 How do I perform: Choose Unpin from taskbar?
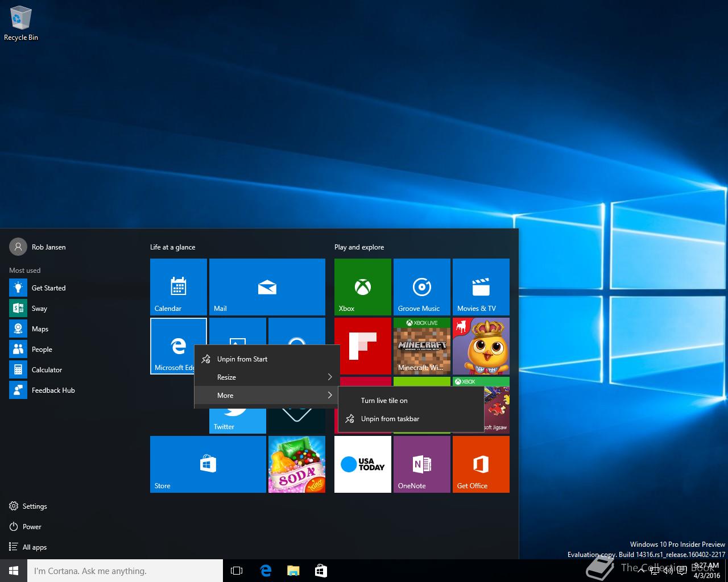click(x=411, y=419)
